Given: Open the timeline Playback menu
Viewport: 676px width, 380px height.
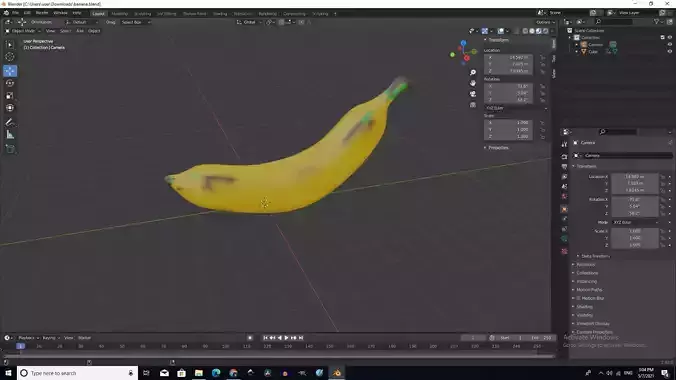Looking at the screenshot, I should [28, 338].
